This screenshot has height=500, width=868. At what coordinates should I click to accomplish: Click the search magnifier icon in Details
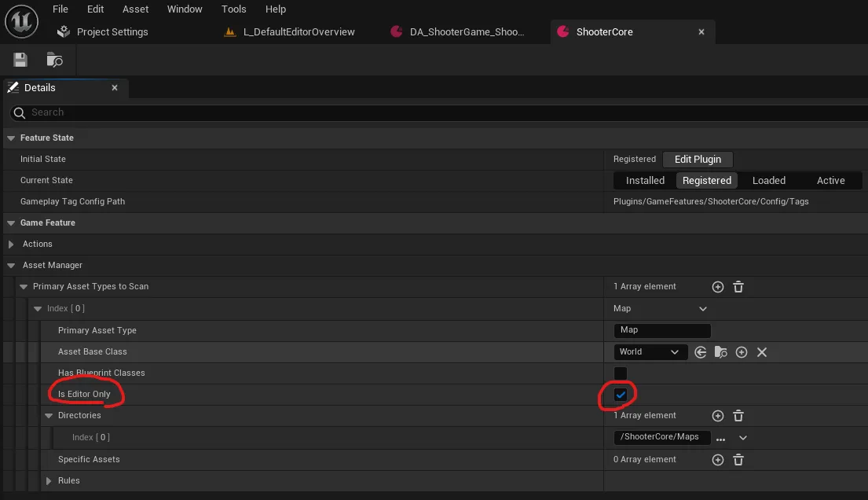coord(20,113)
